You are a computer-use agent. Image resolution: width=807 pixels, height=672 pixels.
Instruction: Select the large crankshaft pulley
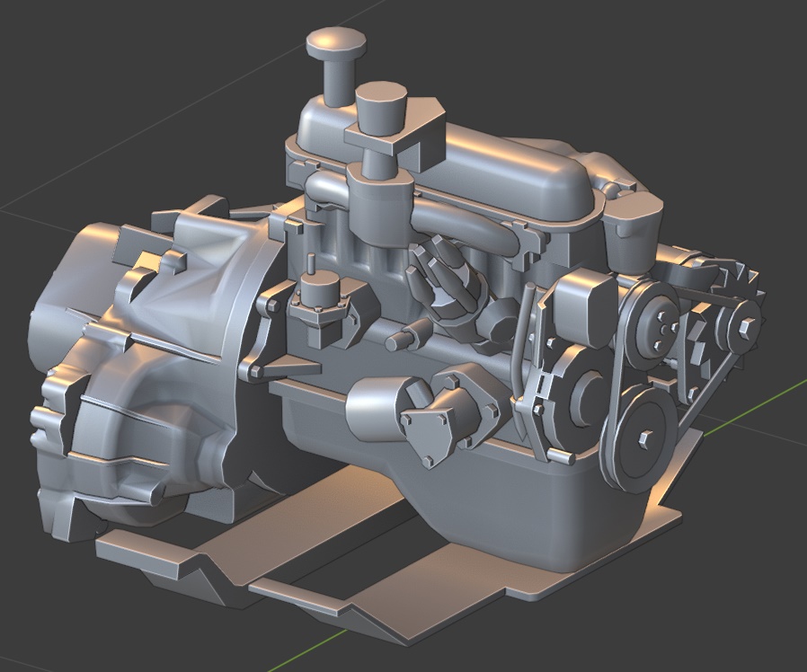pos(642,438)
